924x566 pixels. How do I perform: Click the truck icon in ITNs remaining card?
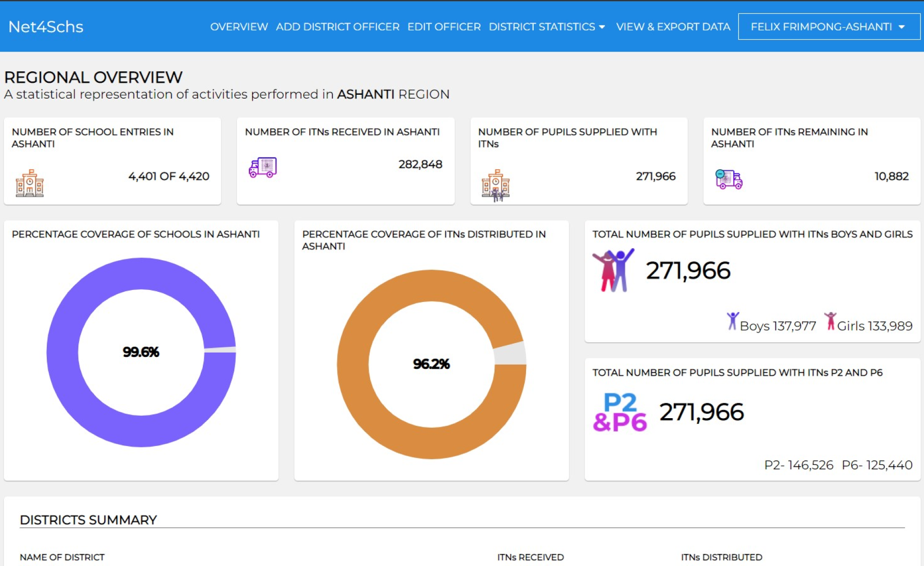728,179
